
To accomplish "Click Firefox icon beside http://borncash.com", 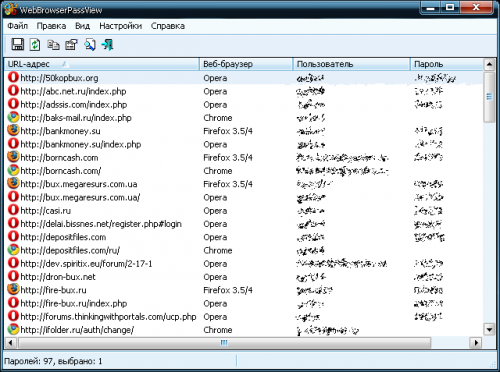I will pyautogui.click(x=13, y=157).
